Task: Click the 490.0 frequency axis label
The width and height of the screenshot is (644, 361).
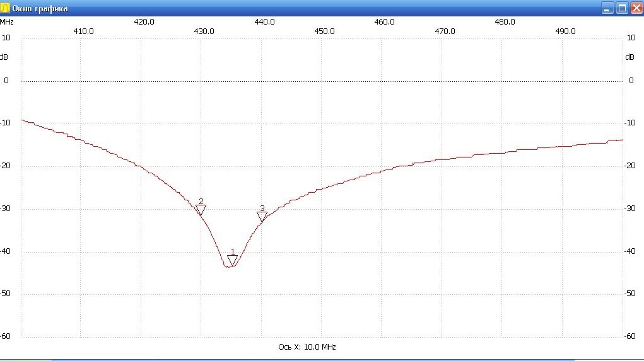Action: click(x=565, y=31)
